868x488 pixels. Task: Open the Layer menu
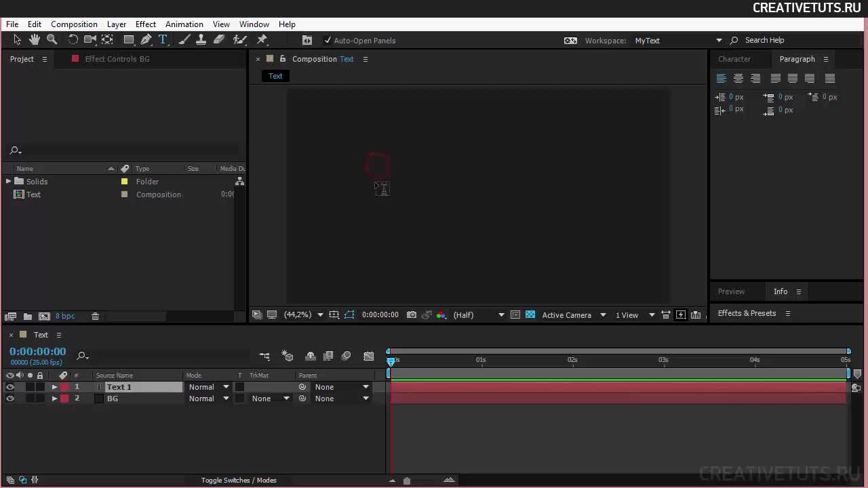click(117, 24)
